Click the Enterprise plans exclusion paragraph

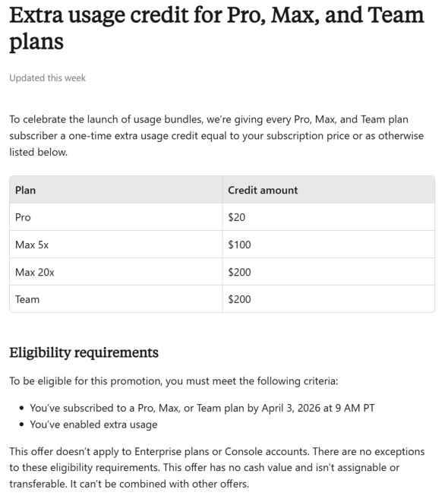point(217,468)
